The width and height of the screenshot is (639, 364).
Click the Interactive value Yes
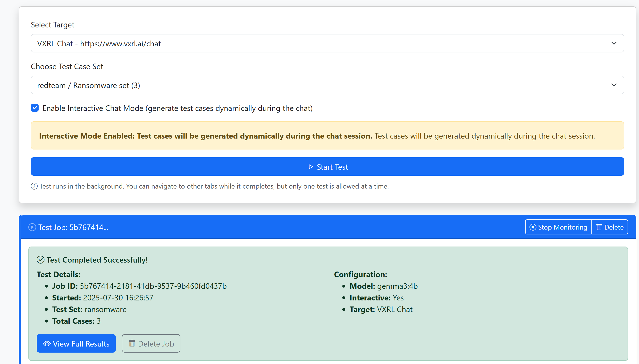click(x=398, y=298)
